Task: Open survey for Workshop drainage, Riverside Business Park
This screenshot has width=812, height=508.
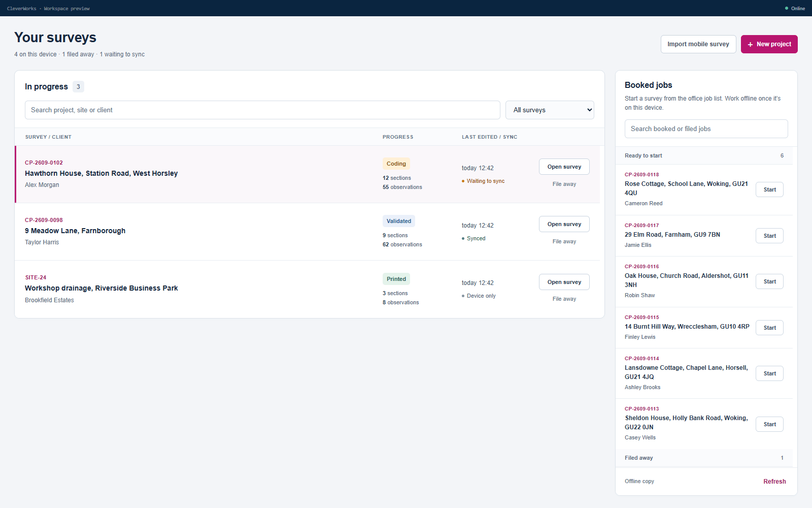Action: pyautogui.click(x=564, y=282)
